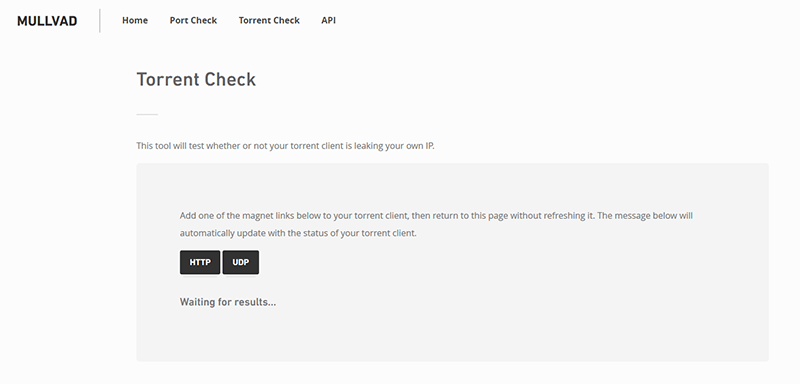Image resolution: width=800 pixels, height=384 pixels.
Task: Click the Torrent Check page heading
Action: click(x=196, y=80)
